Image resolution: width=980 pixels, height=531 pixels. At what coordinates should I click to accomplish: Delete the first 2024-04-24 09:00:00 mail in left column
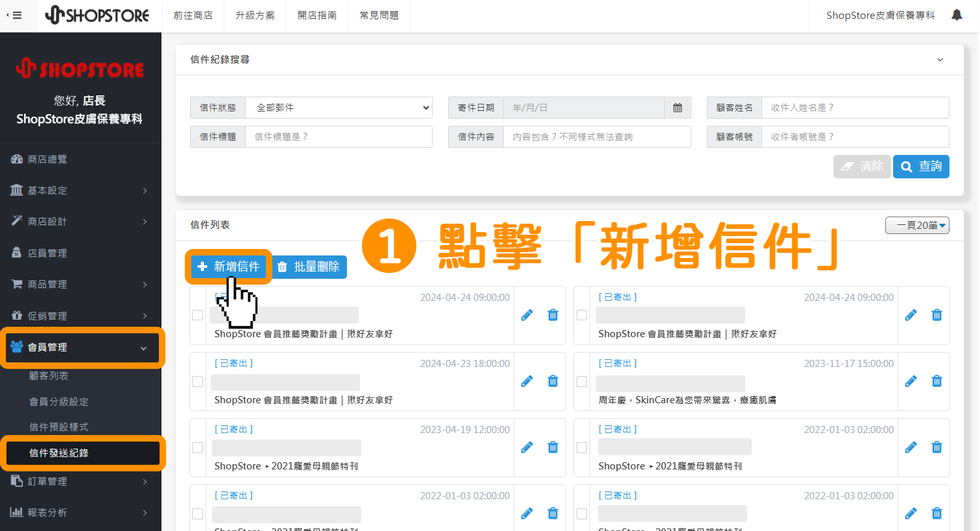click(x=553, y=315)
